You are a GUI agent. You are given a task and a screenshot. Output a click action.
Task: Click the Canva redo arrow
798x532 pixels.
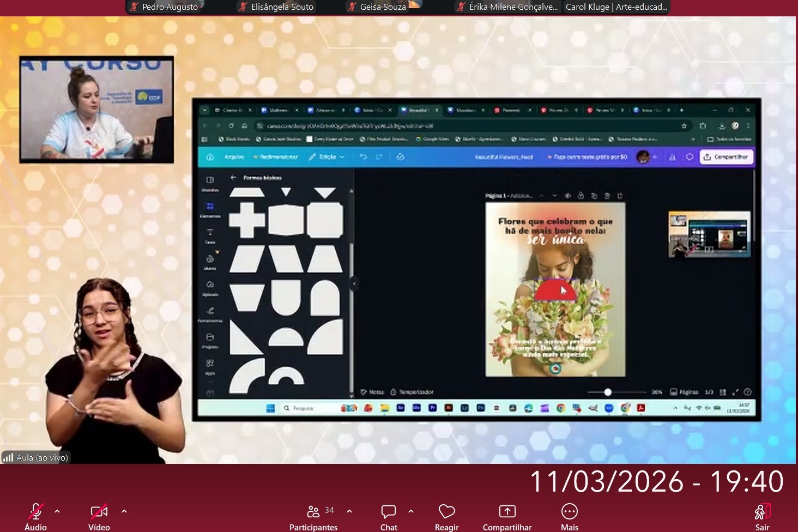[x=379, y=157]
